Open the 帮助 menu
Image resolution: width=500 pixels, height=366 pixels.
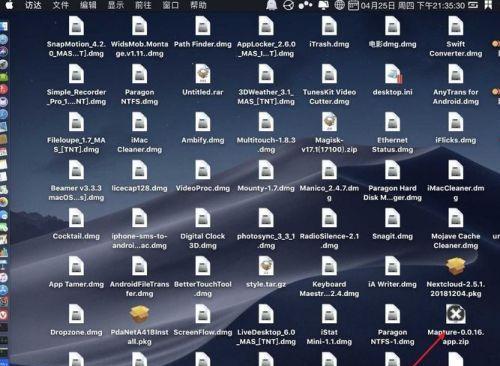click(x=198, y=5)
